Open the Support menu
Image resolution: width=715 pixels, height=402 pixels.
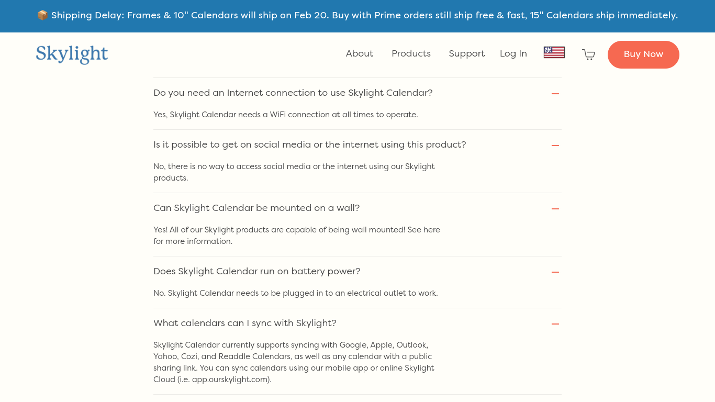coord(466,54)
